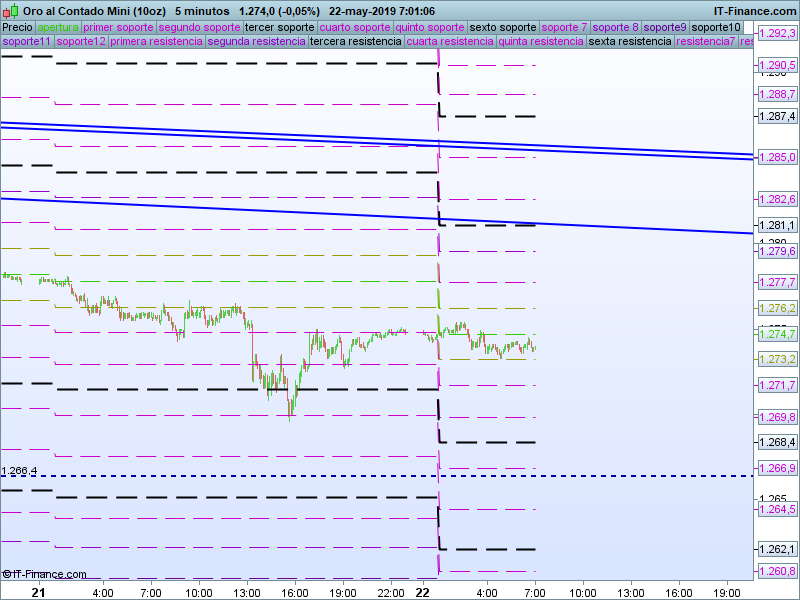800x600 pixels.
Task: Click the 'sexto soporte' legend label
Action: coord(503,28)
